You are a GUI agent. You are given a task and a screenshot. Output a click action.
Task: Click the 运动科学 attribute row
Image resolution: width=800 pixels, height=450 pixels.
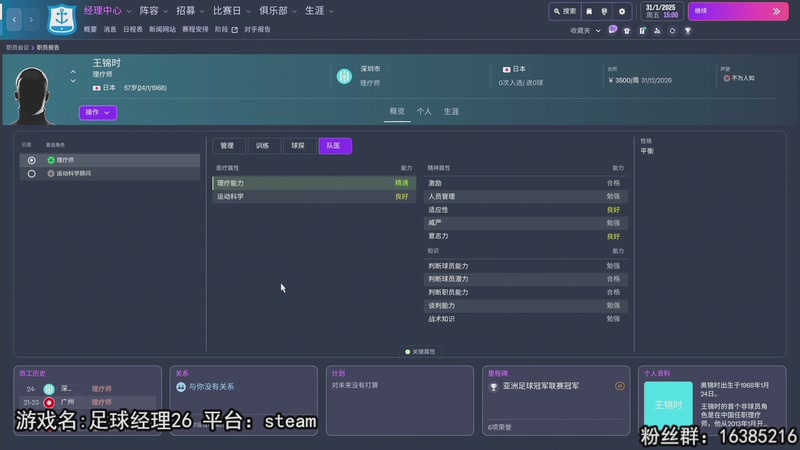click(x=314, y=196)
